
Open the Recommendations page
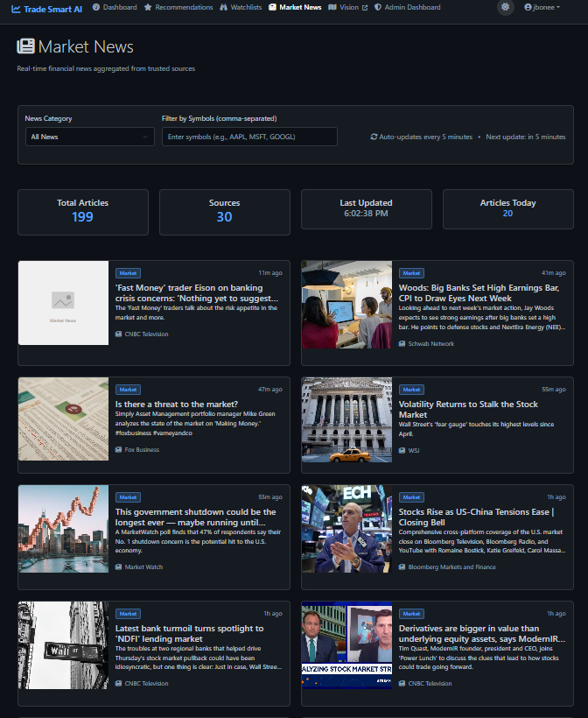click(x=178, y=7)
